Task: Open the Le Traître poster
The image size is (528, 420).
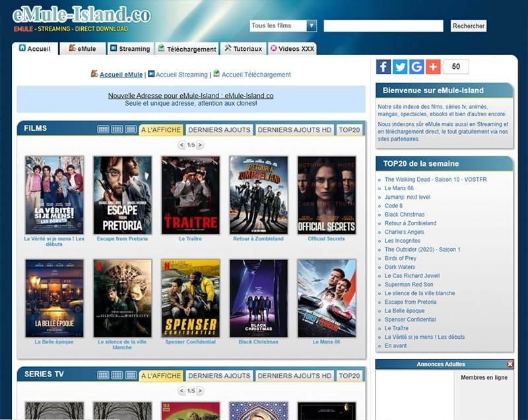Action: coord(191,195)
